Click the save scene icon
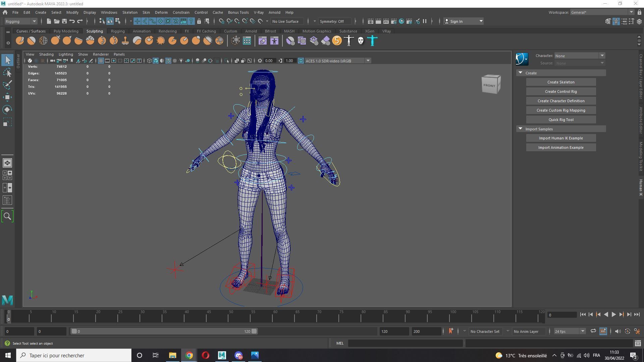This screenshot has width=644, height=362. point(64,21)
